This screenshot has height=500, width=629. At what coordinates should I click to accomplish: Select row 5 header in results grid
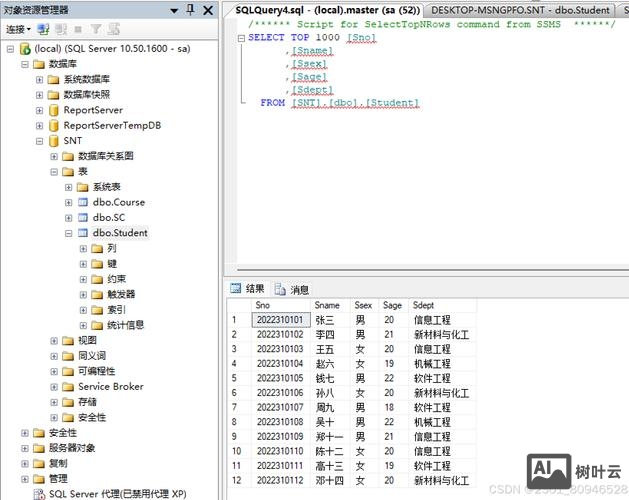[236, 379]
